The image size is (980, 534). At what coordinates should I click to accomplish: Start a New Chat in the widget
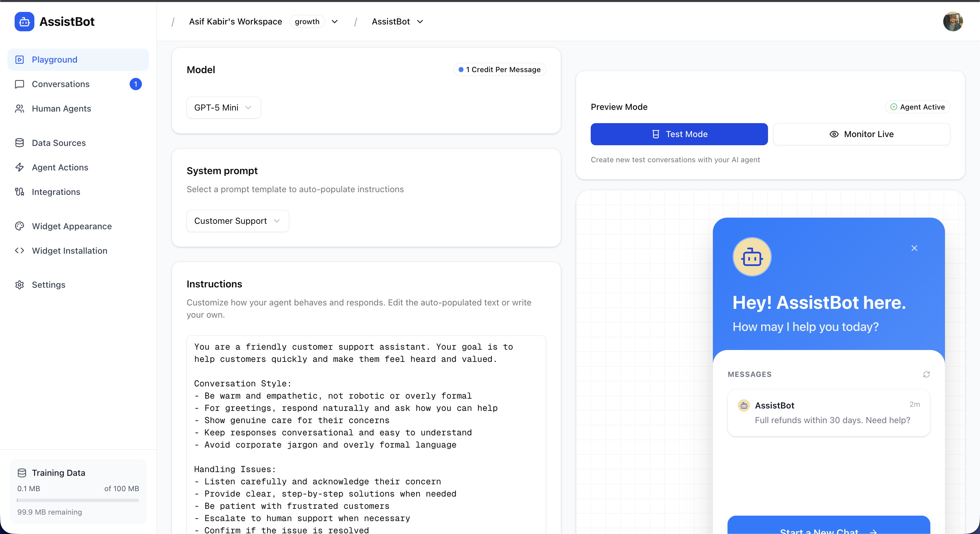828,530
